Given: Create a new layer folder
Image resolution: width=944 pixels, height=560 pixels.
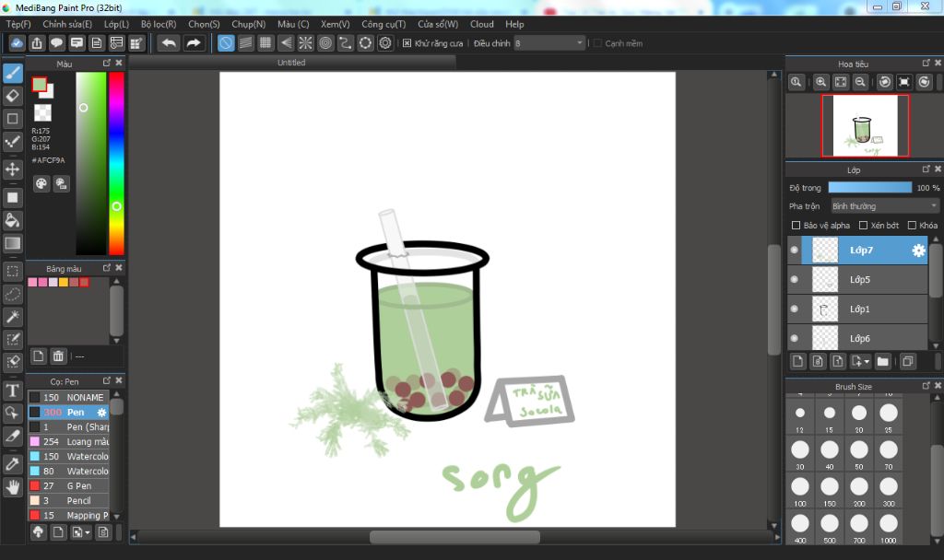Looking at the screenshot, I should (x=882, y=361).
